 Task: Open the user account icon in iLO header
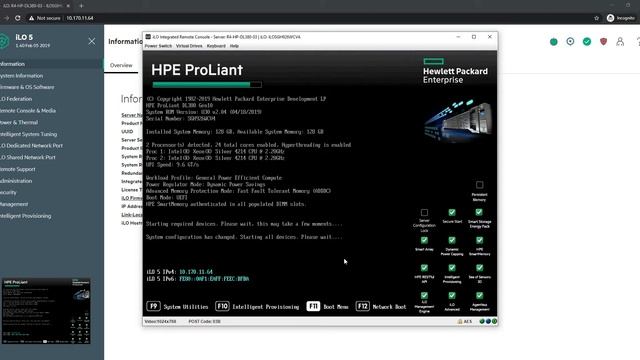point(620,42)
